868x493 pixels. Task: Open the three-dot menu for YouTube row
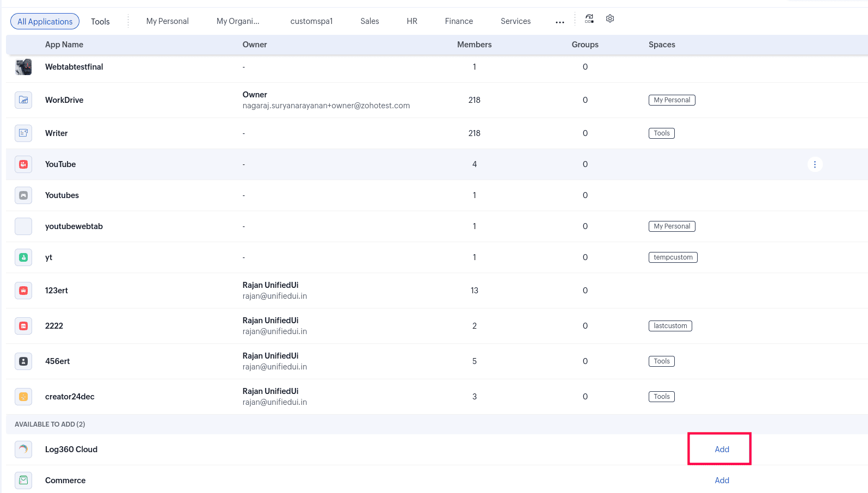click(815, 164)
